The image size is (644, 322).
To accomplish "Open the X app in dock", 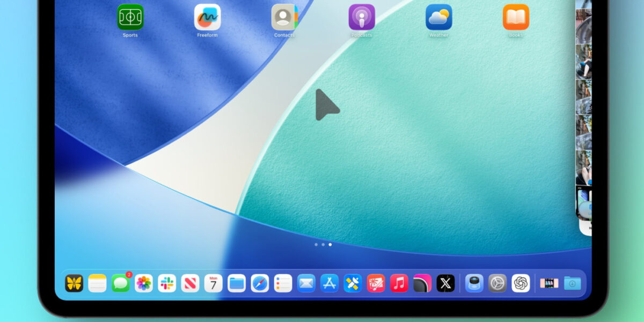I will coord(445,283).
